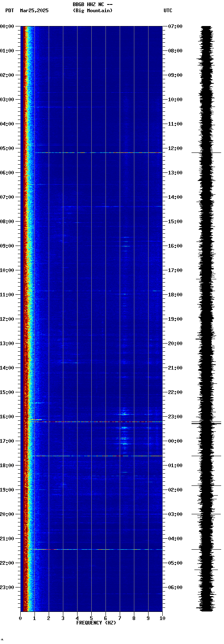This screenshot has width=224, height=644.
Task: Click the '00:00' PDT time tick label
Action: pyautogui.click(x=7, y=26)
